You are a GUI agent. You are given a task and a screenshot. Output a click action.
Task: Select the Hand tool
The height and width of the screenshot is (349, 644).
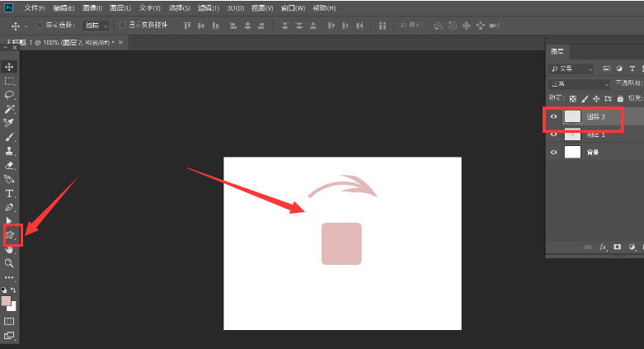pos(9,249)
